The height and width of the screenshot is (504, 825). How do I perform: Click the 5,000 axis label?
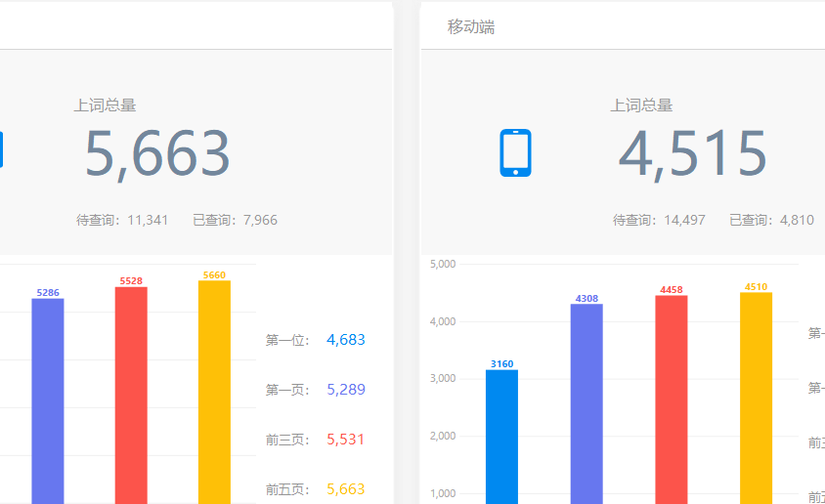443,264
